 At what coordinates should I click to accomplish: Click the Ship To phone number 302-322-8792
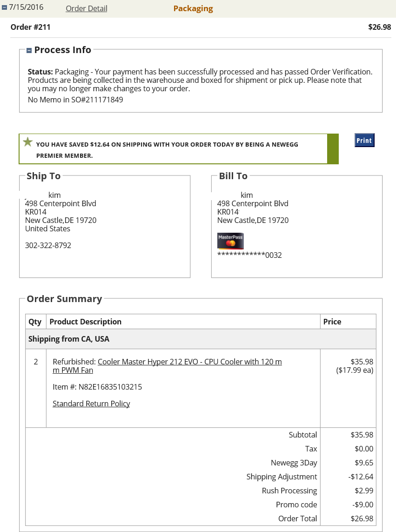point(48,245)
